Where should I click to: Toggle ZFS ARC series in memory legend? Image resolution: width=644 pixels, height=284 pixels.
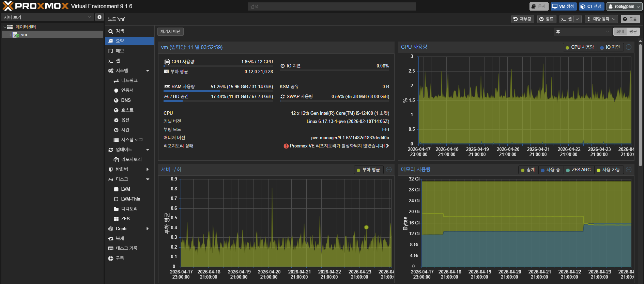[578, 170]
